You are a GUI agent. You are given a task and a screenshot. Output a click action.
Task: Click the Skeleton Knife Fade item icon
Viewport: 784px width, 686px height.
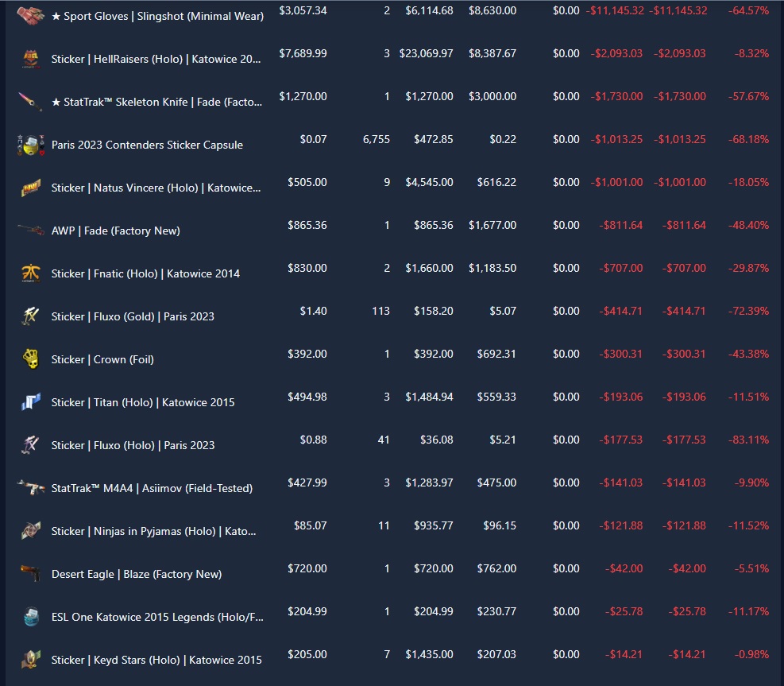tap(30, 102)
